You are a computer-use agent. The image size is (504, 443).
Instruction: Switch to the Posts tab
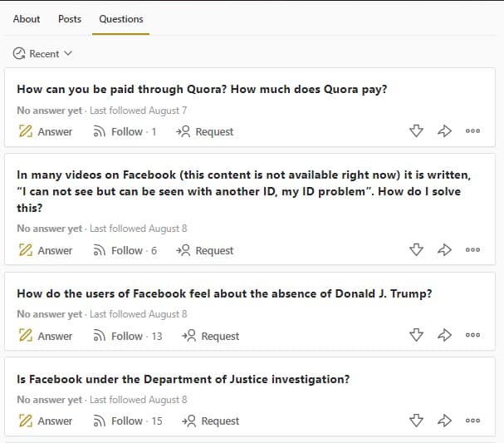point(70,19)
